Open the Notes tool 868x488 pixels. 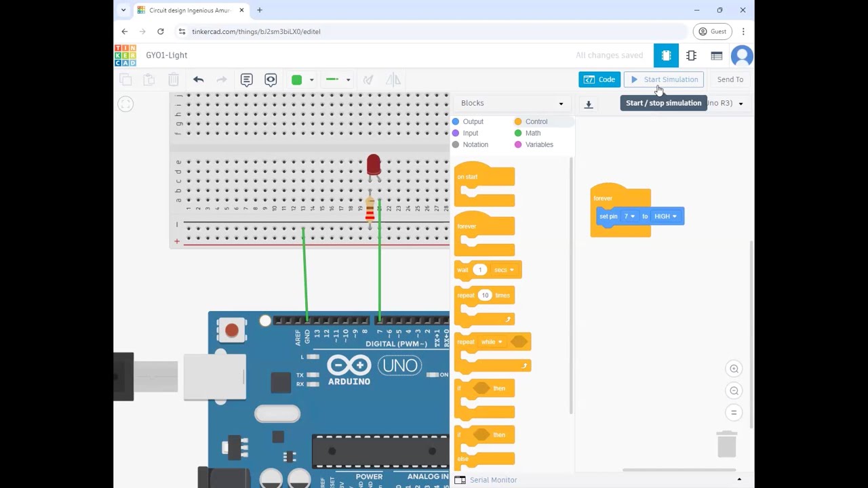click(x=247, y=80)
